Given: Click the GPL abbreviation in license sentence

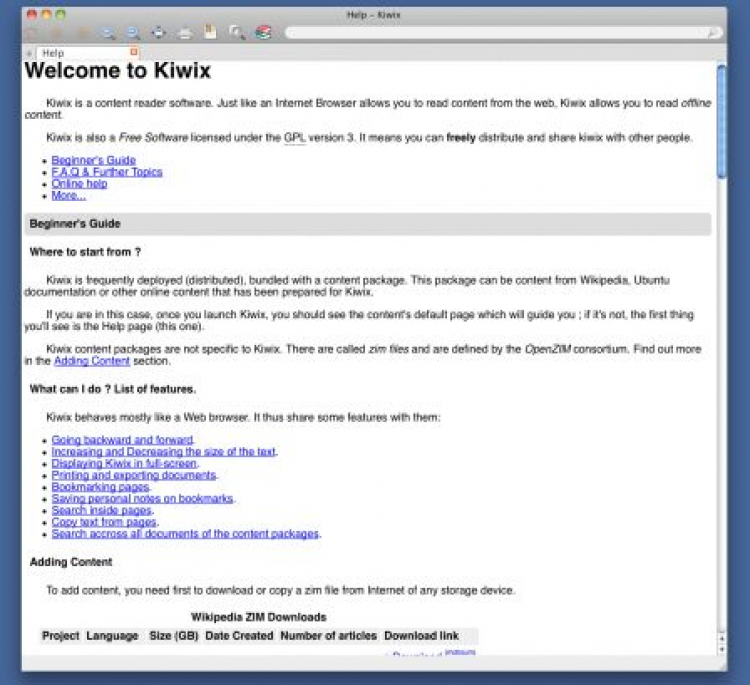Looking at the screenshot, I should 295,138.
